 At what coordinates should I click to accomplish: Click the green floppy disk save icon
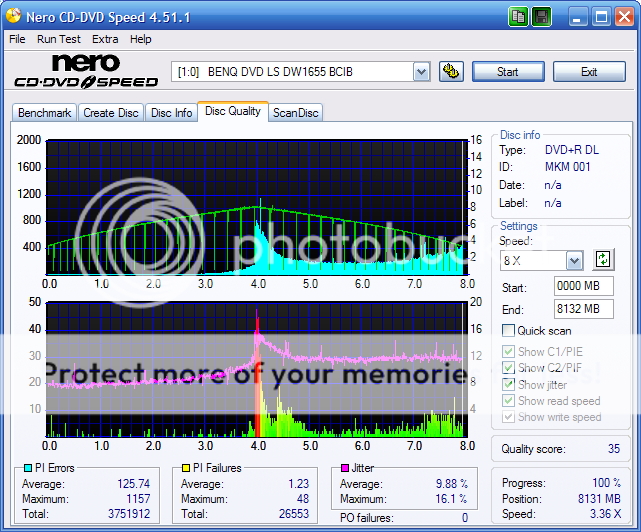point(541,17)
